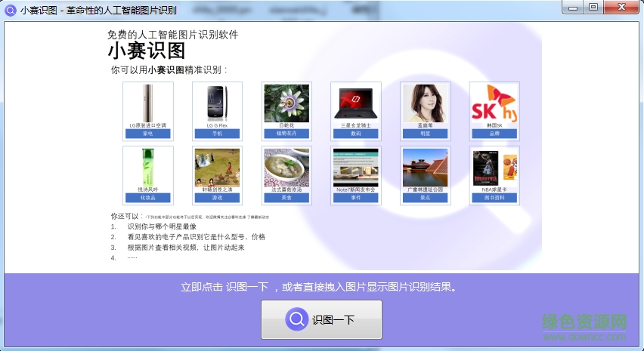The height and width of the screenshot is (351, 644).
Task: Click the 根据图片查看相关视频 list line
Action: click(x=186, y=248)
